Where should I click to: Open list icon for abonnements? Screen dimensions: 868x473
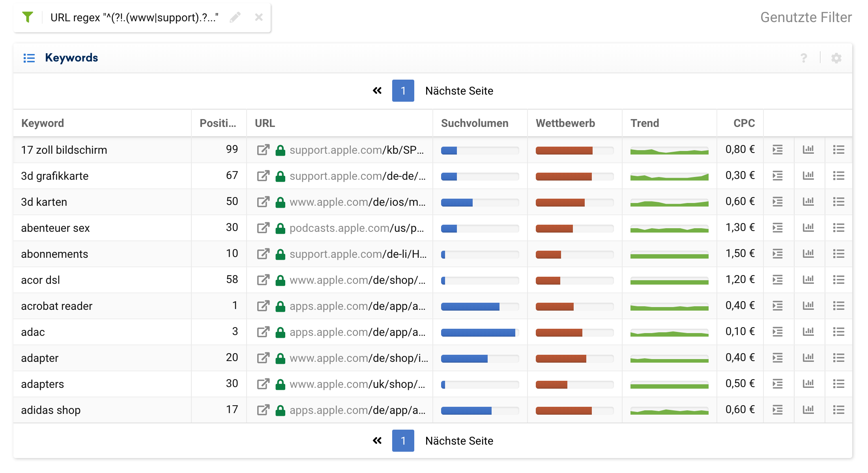[839, 254]
